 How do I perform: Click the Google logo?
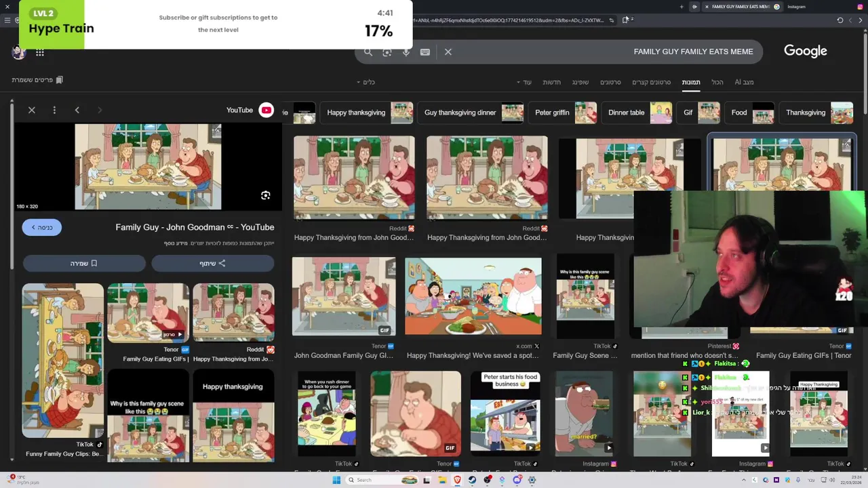(x=806, y=51)
